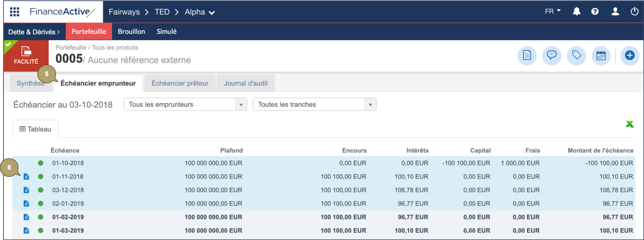Open document icon for 02-01-2019 row
644x240 pixels.
click(x=26, y=203)
